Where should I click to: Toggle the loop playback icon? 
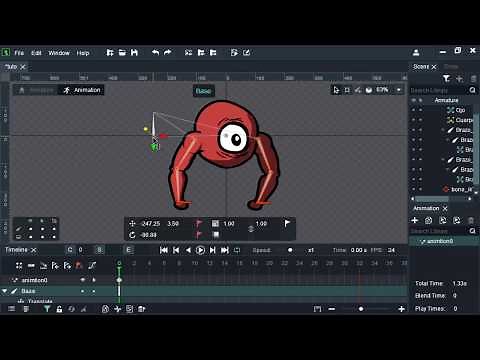pyautogui.click(x=237, y=250)
